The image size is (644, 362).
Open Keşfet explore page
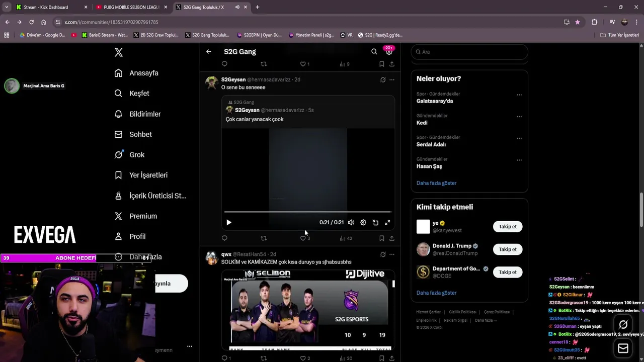tap(132, 94)
